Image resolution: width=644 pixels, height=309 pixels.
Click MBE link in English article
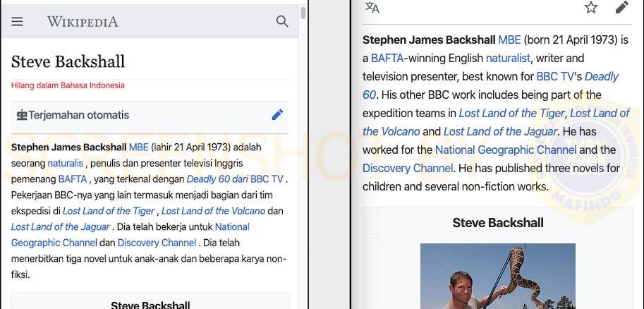[509, 40]
